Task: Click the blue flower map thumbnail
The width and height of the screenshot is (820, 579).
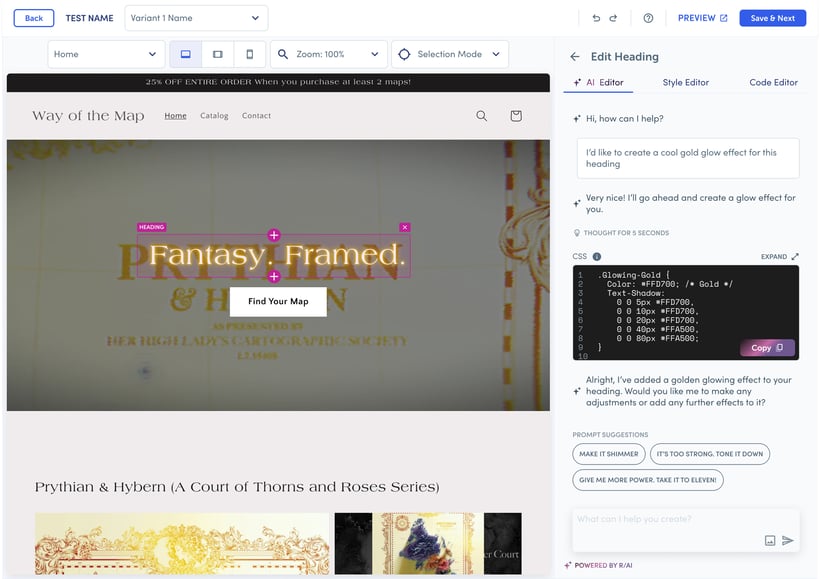Action: pos(428,543)
